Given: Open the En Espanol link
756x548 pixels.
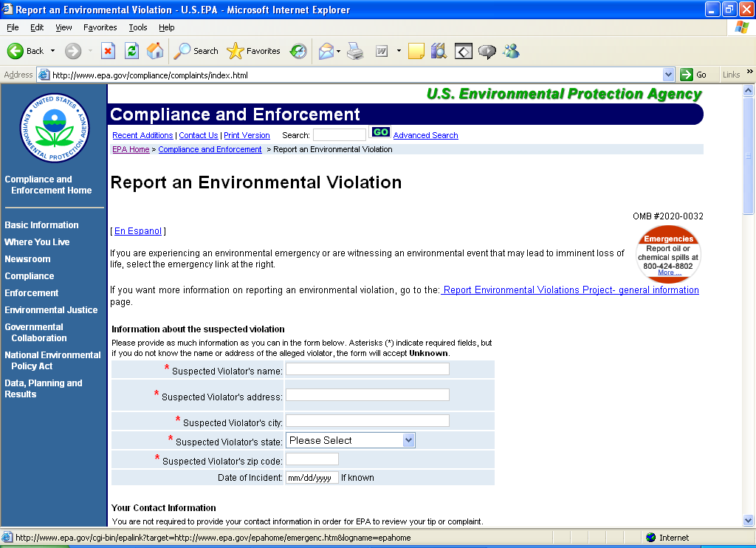Looking at the screenshot, I should (138, 230).
